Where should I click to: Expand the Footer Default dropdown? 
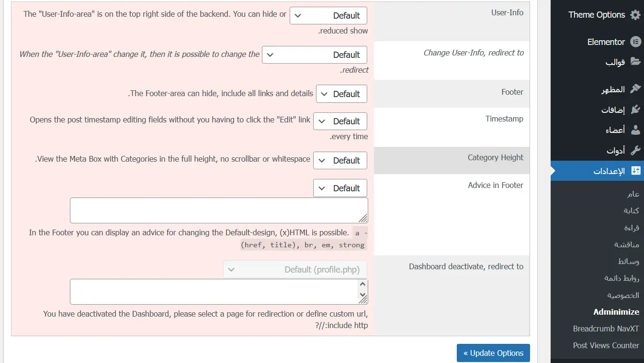(341, 94)
